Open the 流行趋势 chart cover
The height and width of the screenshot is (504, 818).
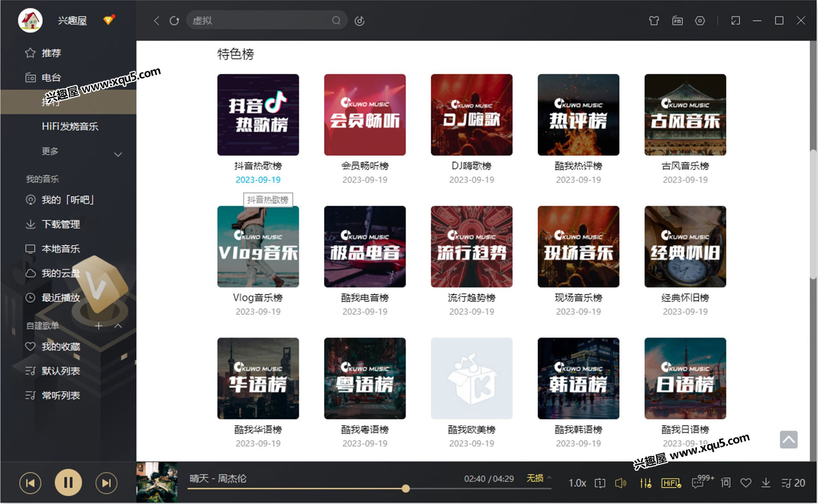coord(472,247)
